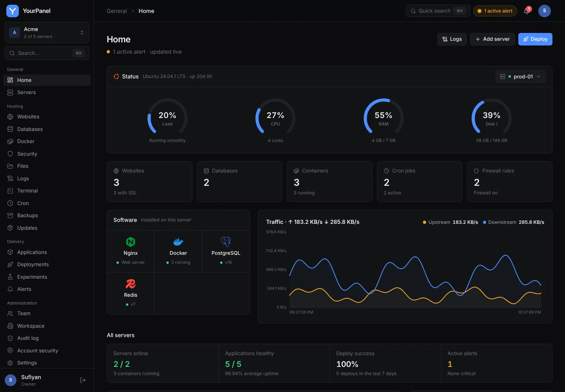The height and width of the screenshot is (392, 565).
Task: Click the Deploy success 100% stat
Action: [385, 363]
